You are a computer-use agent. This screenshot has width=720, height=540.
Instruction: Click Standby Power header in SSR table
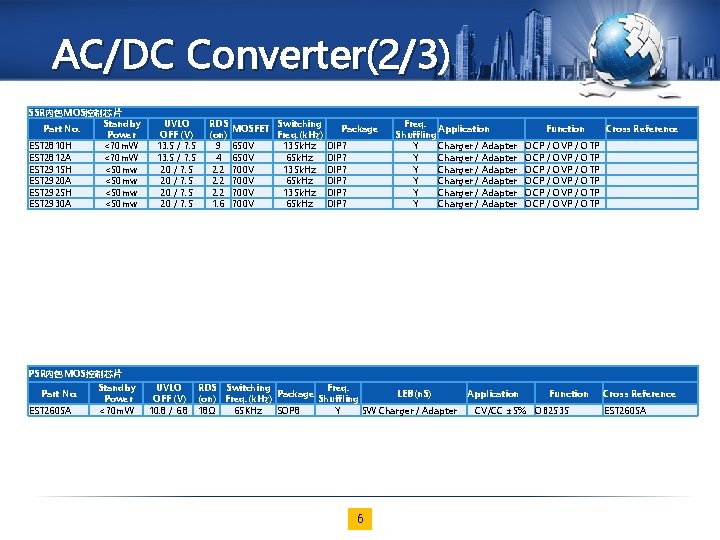(122, 129)
